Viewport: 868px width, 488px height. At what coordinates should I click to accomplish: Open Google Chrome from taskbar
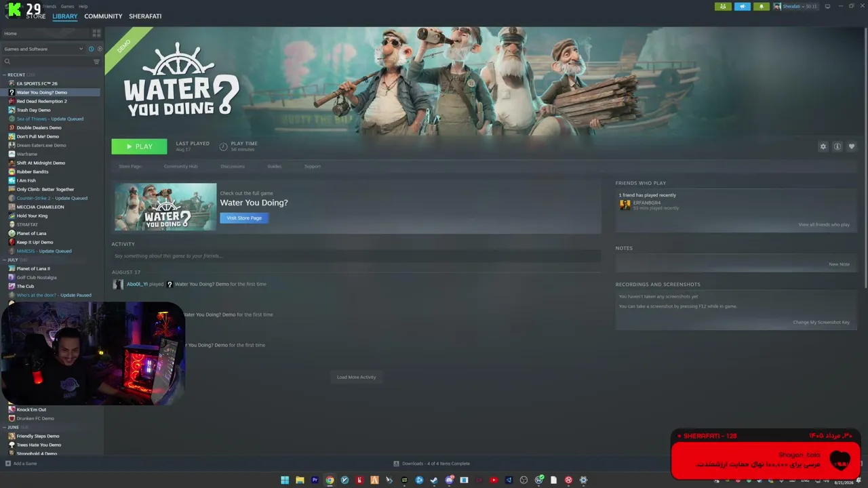[330, 481]
